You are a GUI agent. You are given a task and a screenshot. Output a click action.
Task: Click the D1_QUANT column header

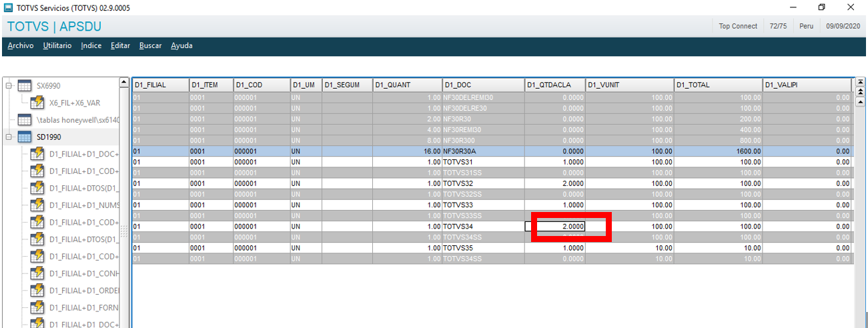pyautogui.click(x=407, y=85)
